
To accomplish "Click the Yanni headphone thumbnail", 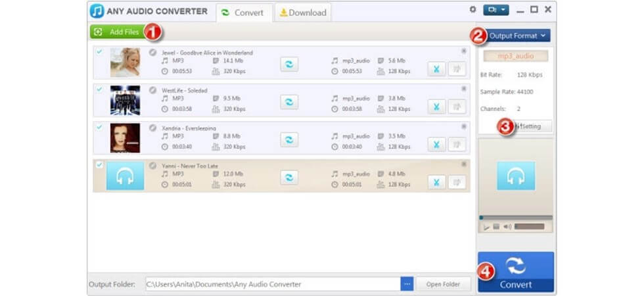I will point(126,176).
